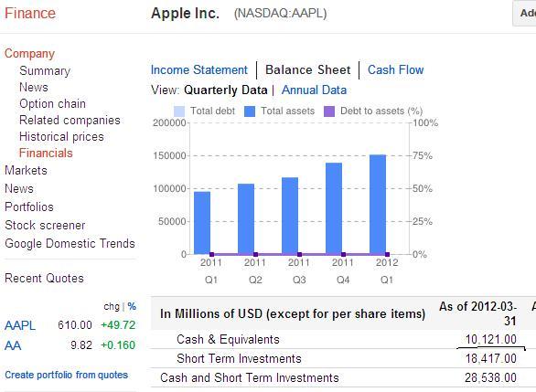Switch view to Annual Data
This screenshot has width=536, height=392.
tap(314, 90)
